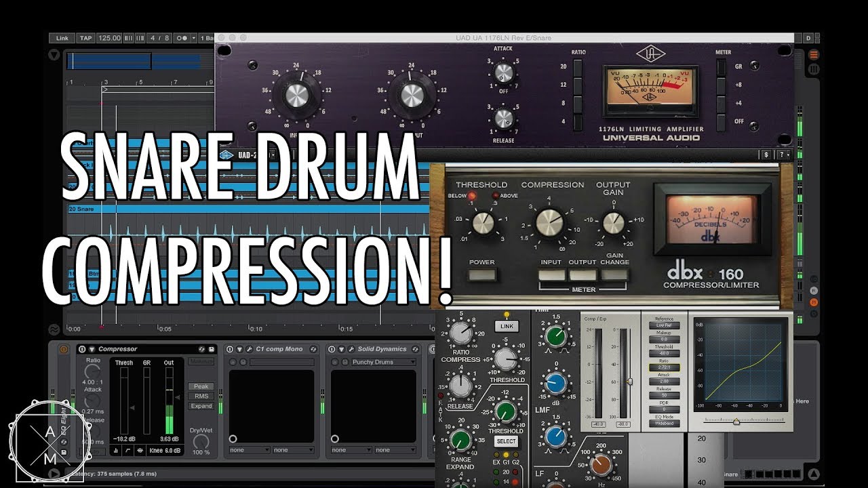Select Expand mode in the Compressor
This screenshot has width=868, height=488.
[x=201, y=406]
